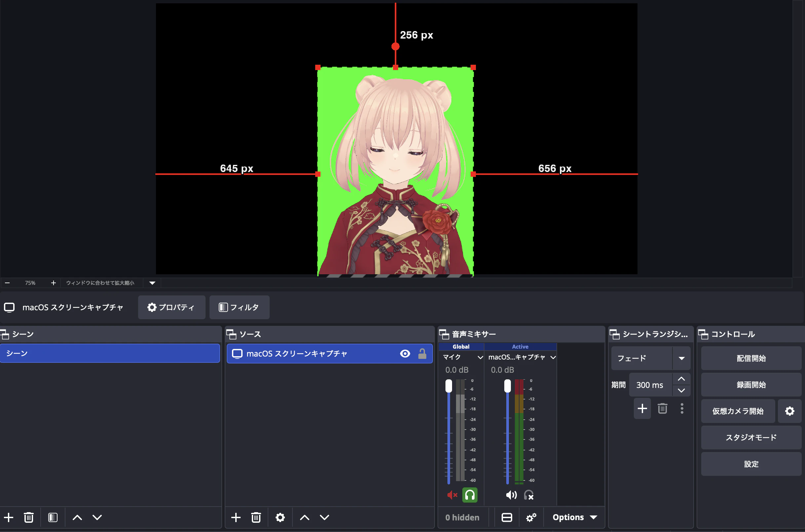
Task: Add a scene transition with plus
Action: pos(642,408)
